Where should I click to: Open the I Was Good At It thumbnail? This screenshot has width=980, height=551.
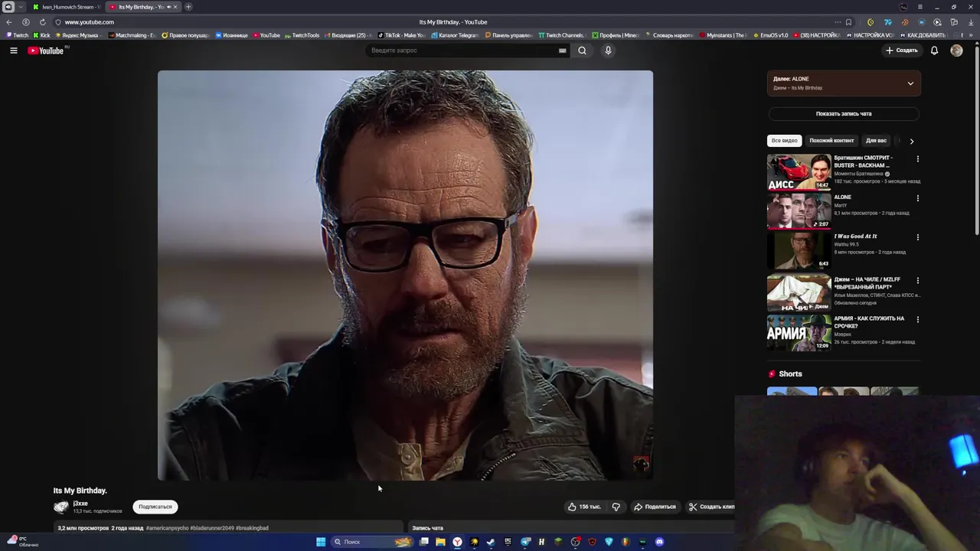pyautogui.click(x=799, y=250)
